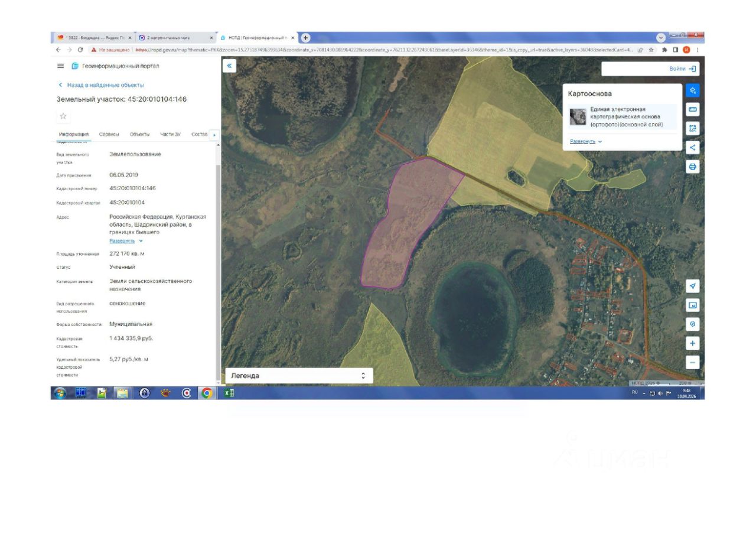The height and width of the screenshot is (534, 756).
Task: Go back in the browser
Action: point(58,50)
